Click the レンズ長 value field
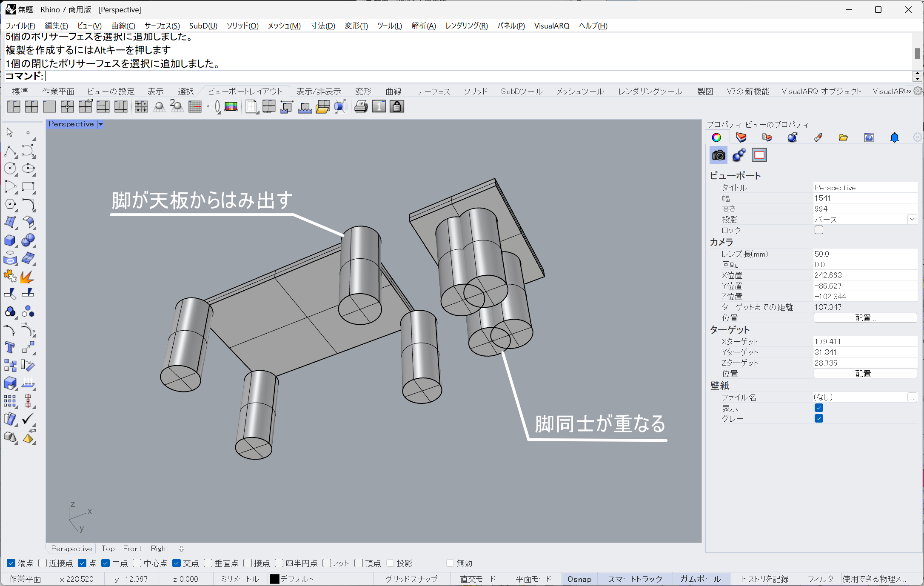Screen dimensions: 924x586 tap(864, 254)
